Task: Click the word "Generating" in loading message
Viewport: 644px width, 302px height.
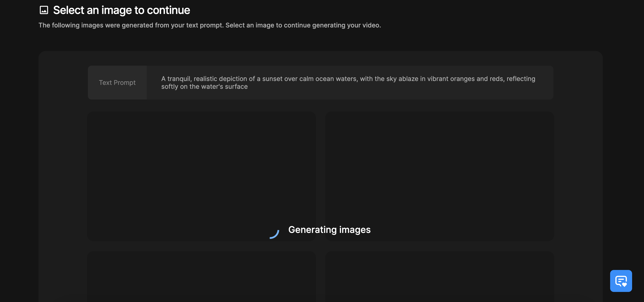Action: point(312,230)
